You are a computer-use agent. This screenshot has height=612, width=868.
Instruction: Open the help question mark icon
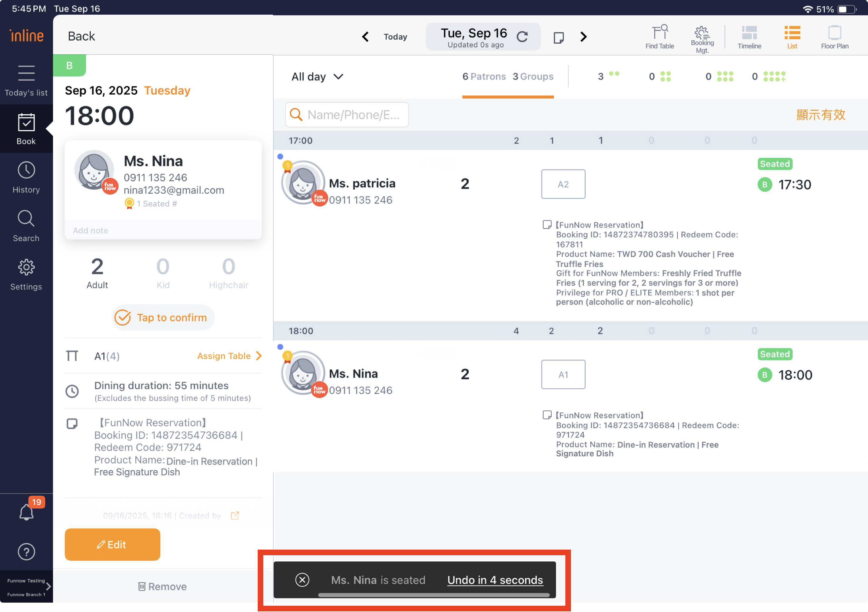pyautogui.click(x=27, y=551)
